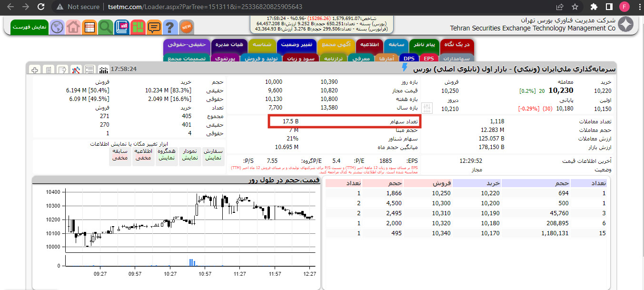Click the question mark help icon

(170, 27)
